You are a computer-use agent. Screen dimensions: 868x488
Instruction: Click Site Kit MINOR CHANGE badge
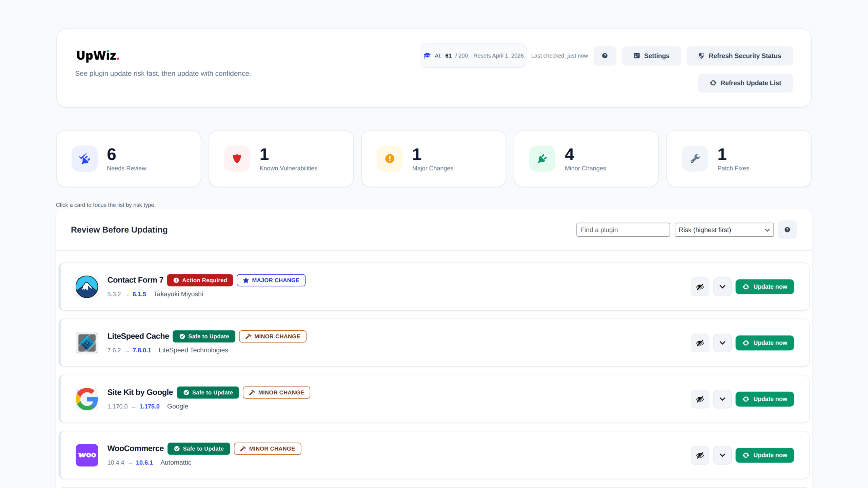(276, 392)
